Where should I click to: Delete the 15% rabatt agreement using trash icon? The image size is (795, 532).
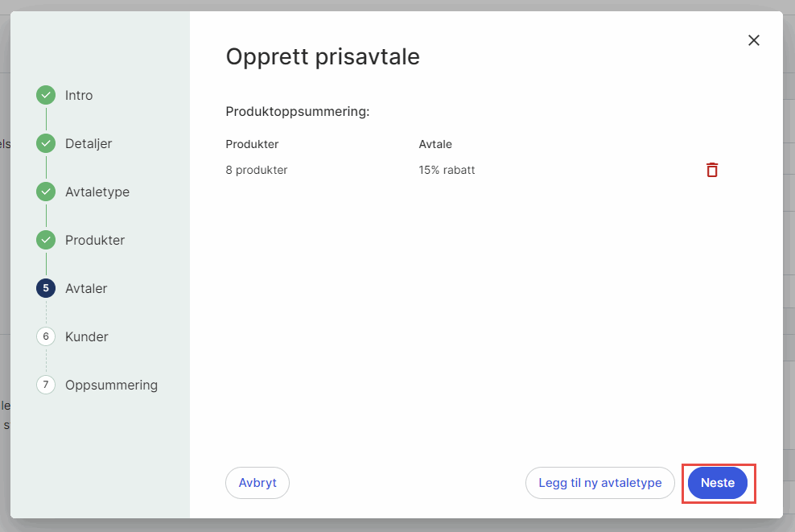pos(711,170)
